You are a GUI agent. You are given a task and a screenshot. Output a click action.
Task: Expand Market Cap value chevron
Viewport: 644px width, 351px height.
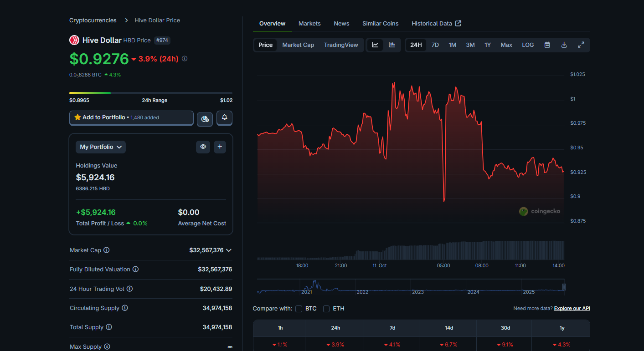coord(229,250)
